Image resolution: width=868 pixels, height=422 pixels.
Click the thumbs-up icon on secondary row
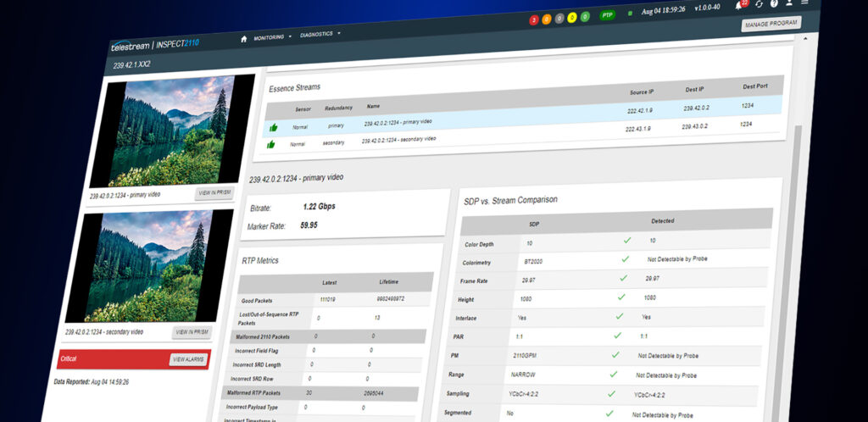270,144
